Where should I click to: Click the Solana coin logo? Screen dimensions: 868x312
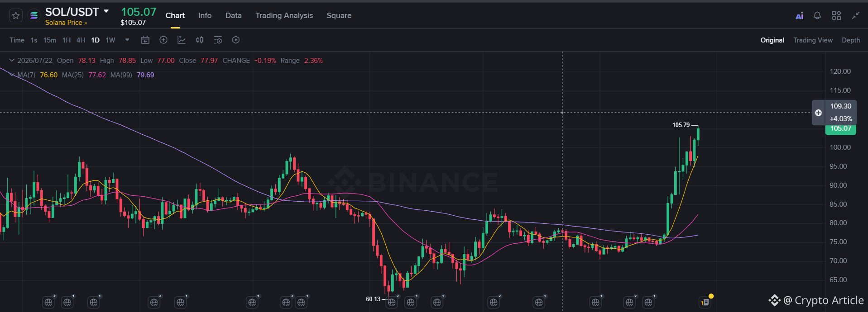pyautogui.click(x=34, y=16)
